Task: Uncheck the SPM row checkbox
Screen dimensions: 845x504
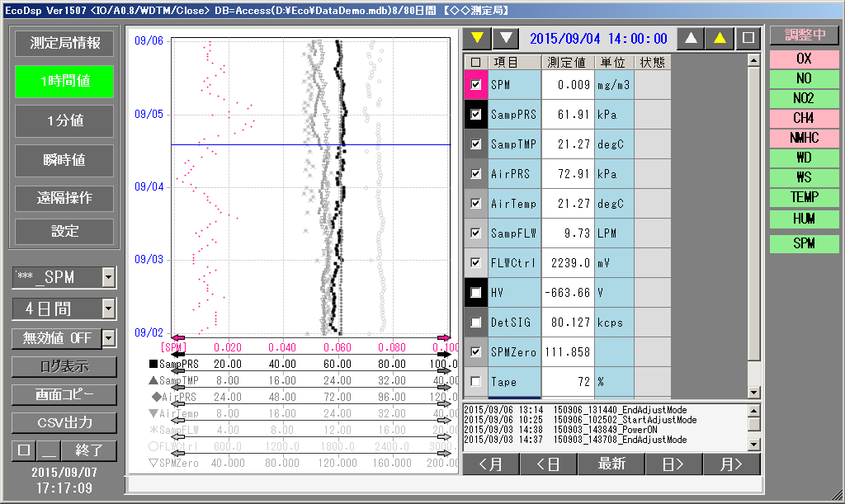Action: point(476,85)
